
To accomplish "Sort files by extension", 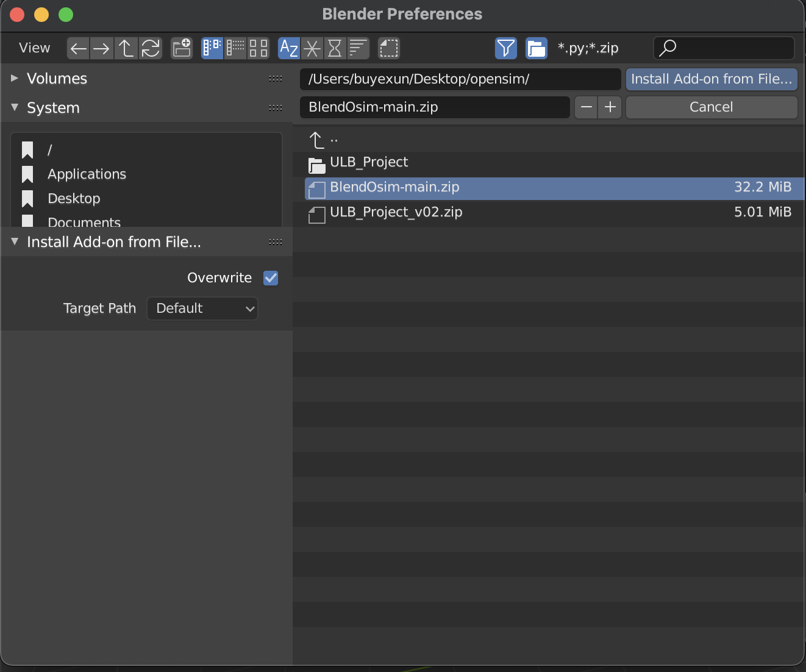I will pos(312,48).
